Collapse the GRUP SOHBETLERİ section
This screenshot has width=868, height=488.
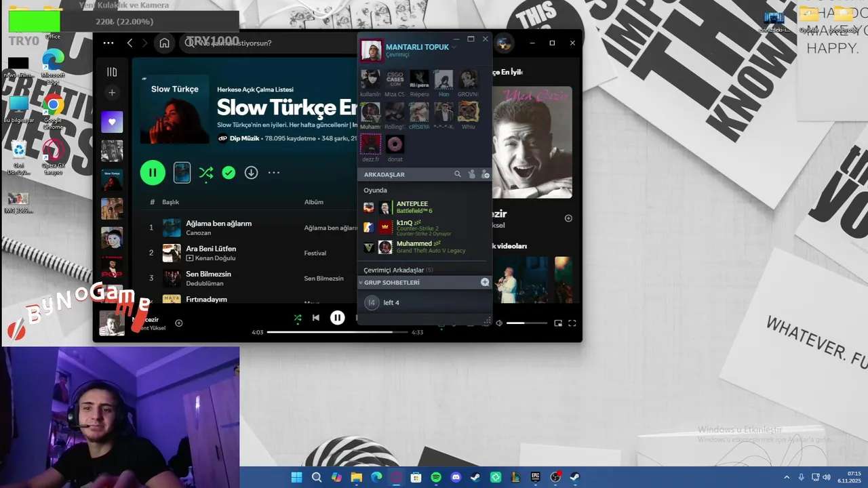pyautogui.click(x=361, y=283)
